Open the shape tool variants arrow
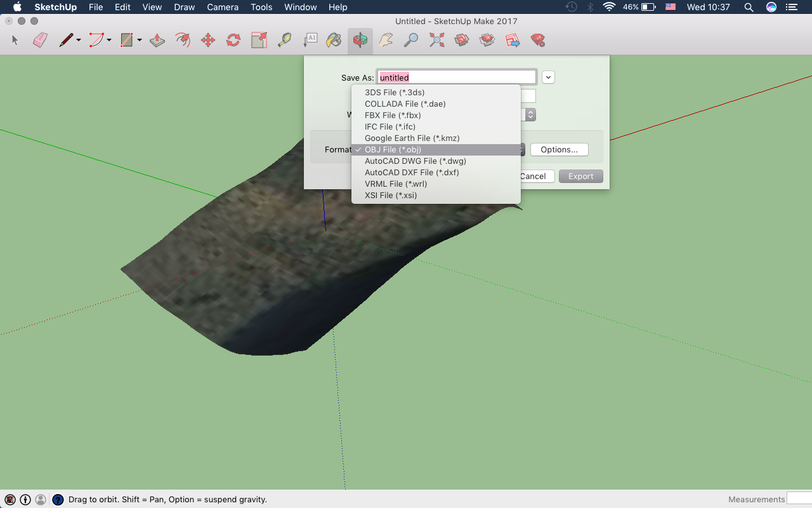Screen dimensions: 812x508 click(140, 41)
